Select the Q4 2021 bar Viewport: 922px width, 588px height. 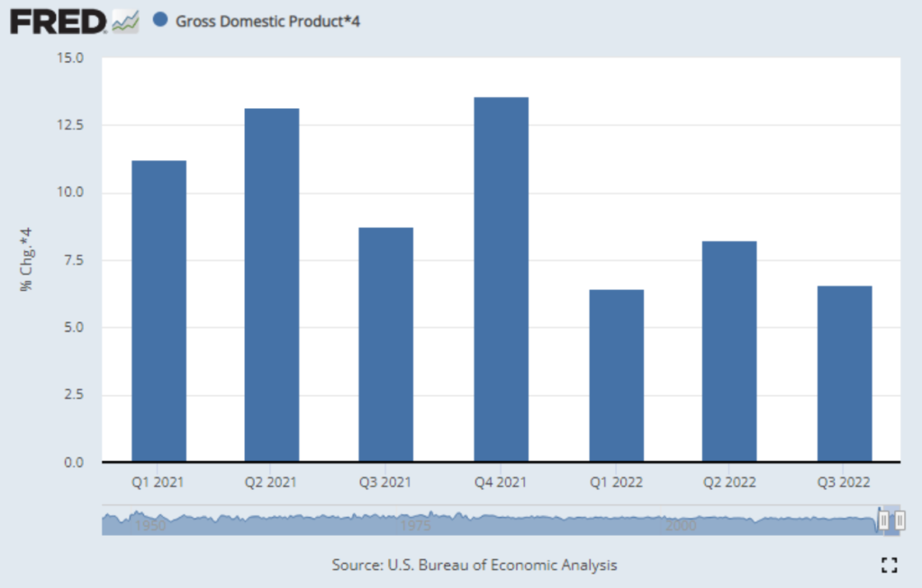coord(501,279)
